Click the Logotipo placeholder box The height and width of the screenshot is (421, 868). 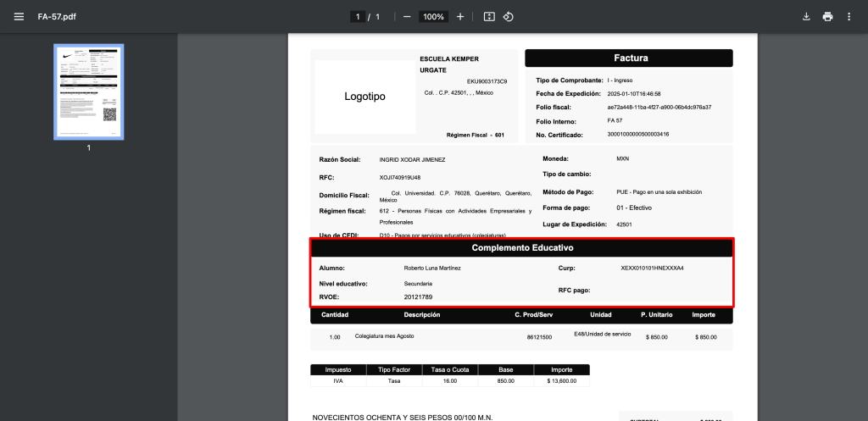[x=364, y=97]
